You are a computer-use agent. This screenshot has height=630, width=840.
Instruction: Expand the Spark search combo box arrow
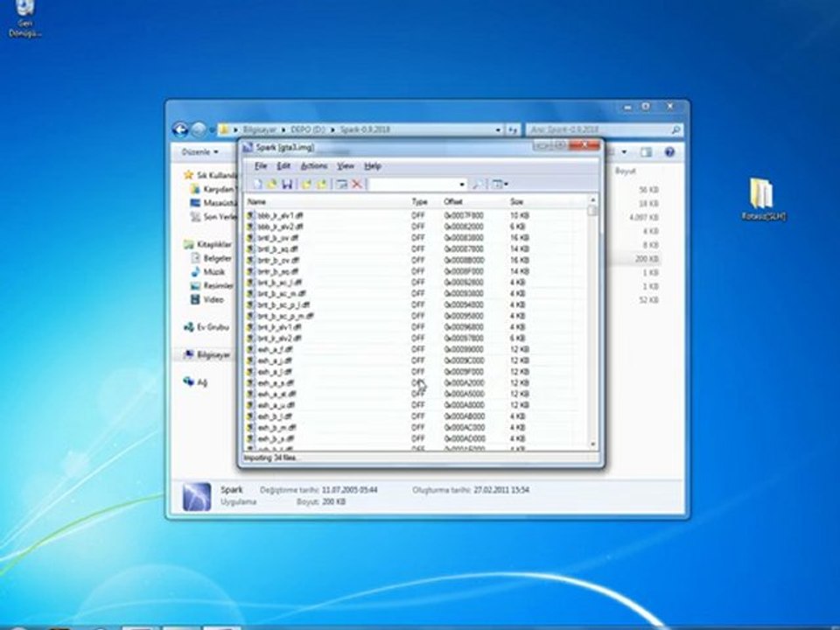tap(462, 185)
